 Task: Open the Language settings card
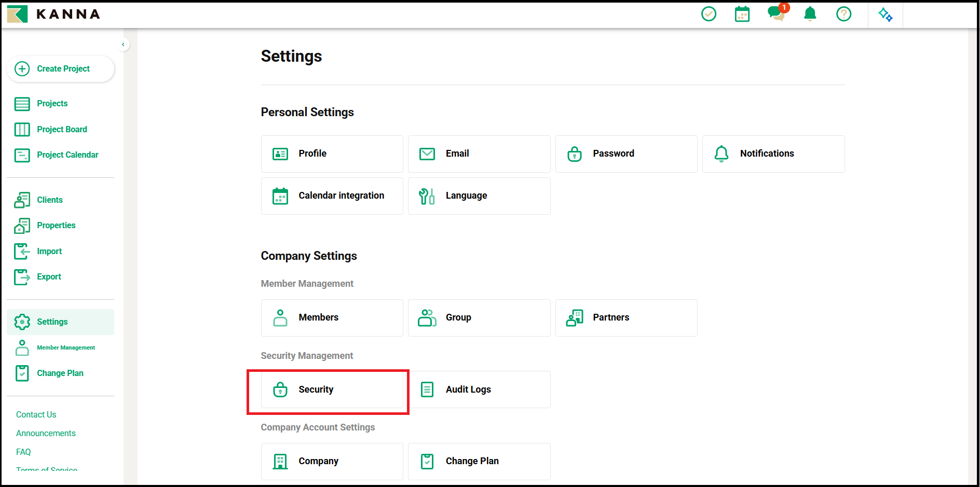coord(479,196)
